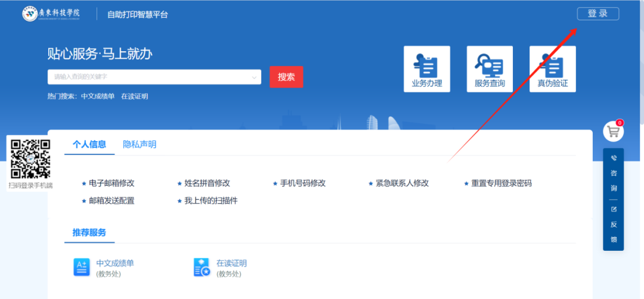The height and width of the screenshot is (299, 644).
Task: Click the 咨询 phone icon in sidebar
Action: pyautogui.click(x=614, y=158)
